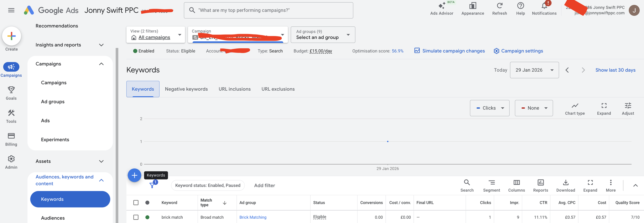Open Appearance settings

(x=472, y=9)
